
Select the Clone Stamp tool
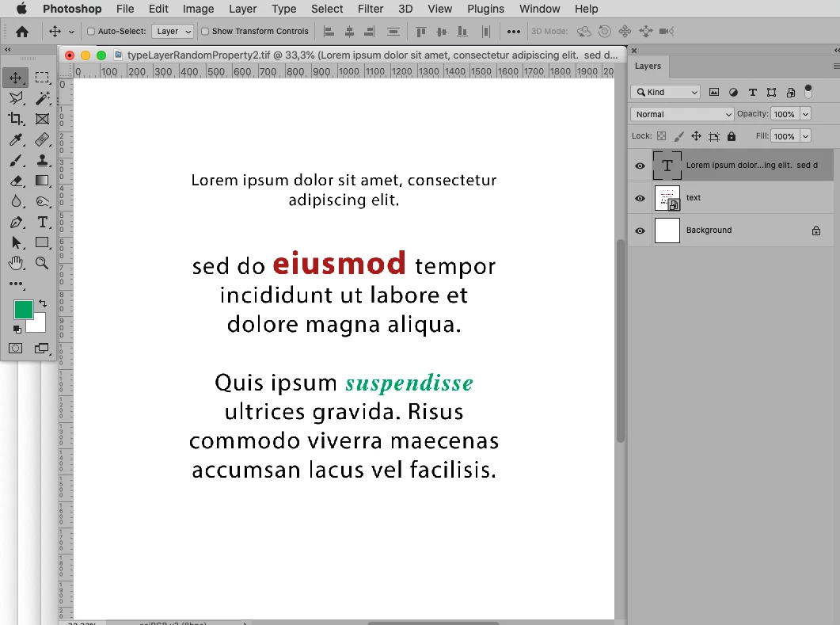point(42,160)
